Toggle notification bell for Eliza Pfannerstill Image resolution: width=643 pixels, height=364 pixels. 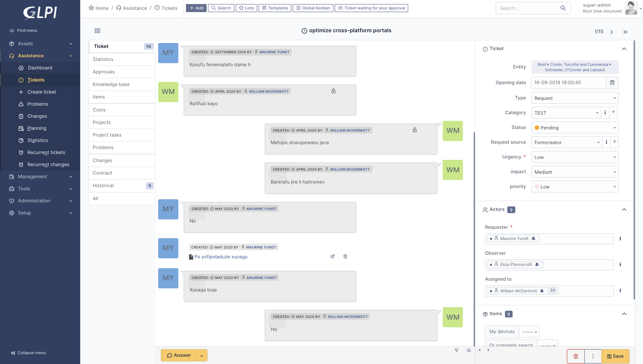[537, 265]
